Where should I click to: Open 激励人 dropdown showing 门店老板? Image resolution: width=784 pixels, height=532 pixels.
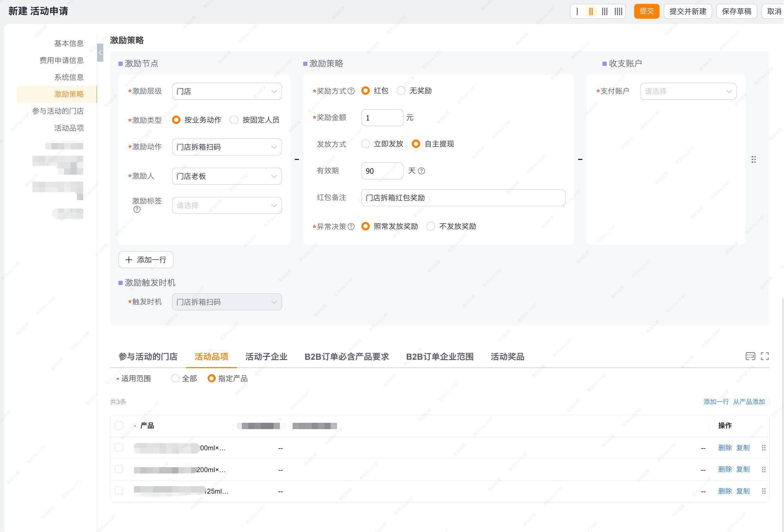pos(227,176)
